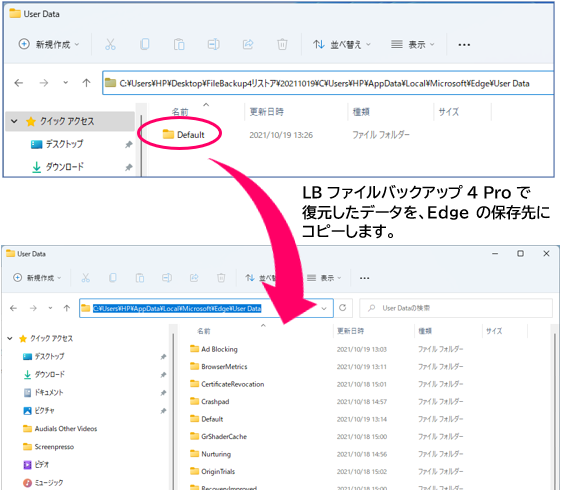Screen dimensions: 562x493
Task: Click Delete trash icon in top window toolbar
Action: tap(282, 44)
